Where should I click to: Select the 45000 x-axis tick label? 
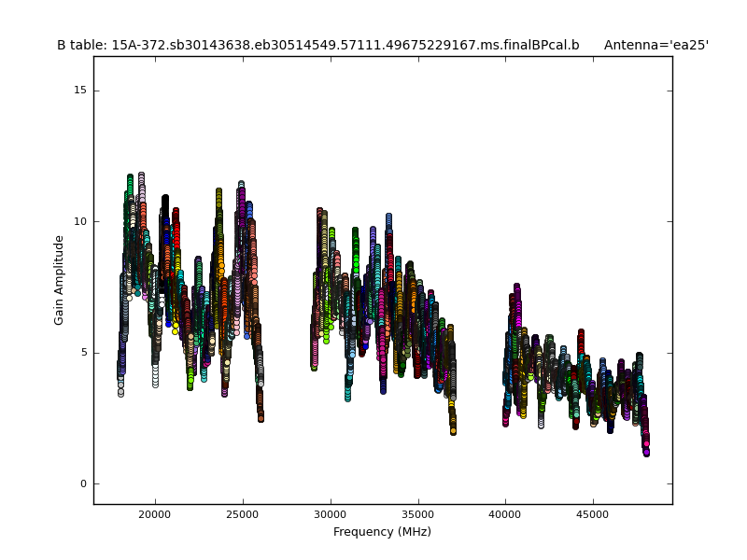pos(593,513)
